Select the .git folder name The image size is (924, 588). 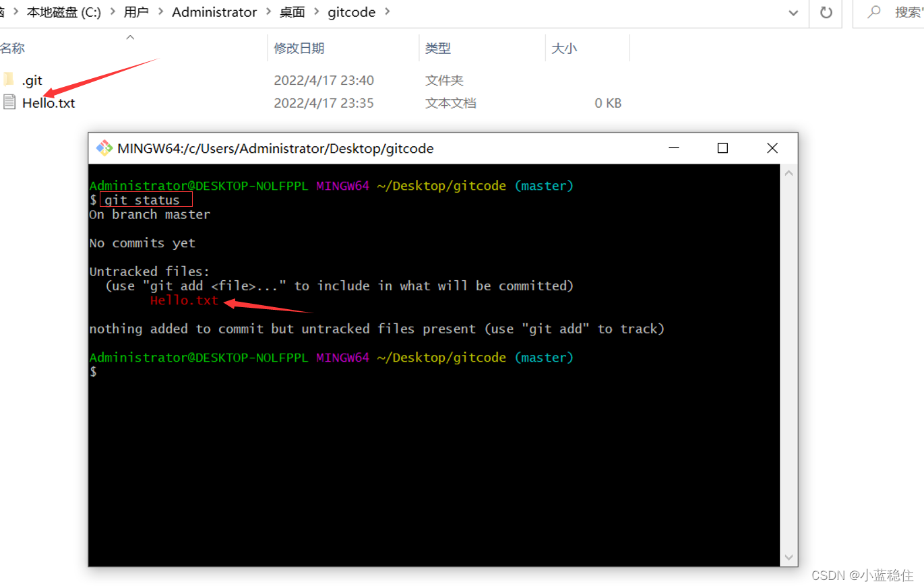point(32,81)
